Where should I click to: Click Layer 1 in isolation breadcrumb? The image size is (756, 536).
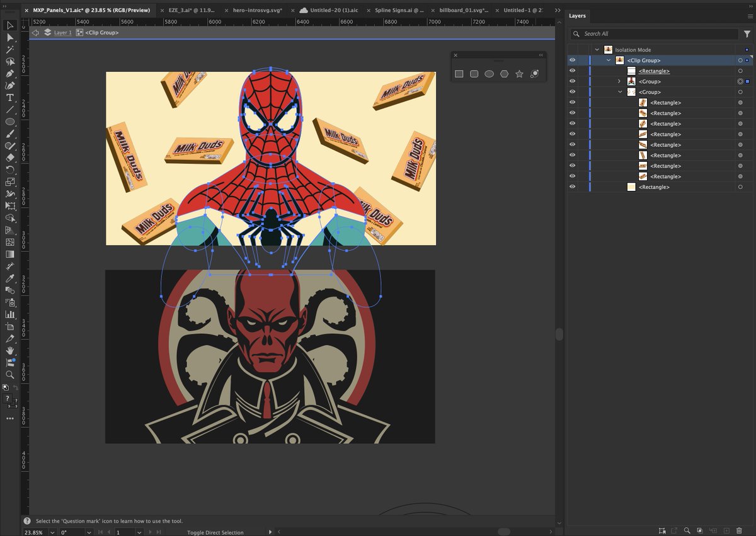coord(62,32)
